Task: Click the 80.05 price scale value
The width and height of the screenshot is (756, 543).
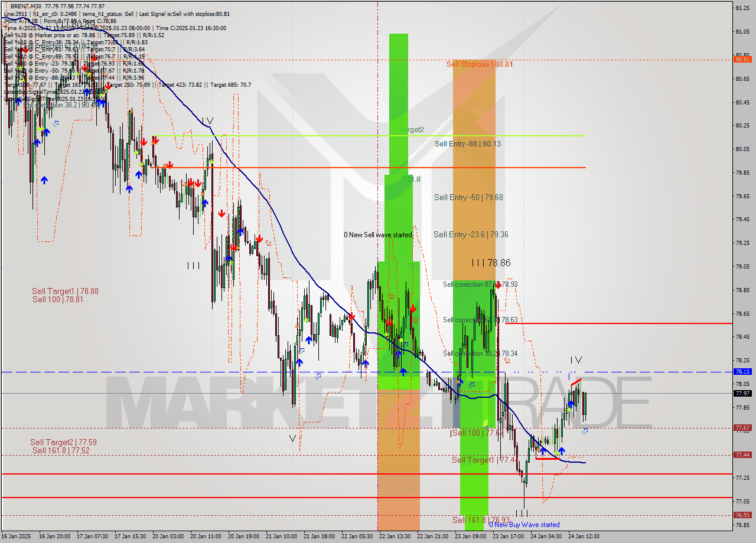Action: tap(742, 149)
